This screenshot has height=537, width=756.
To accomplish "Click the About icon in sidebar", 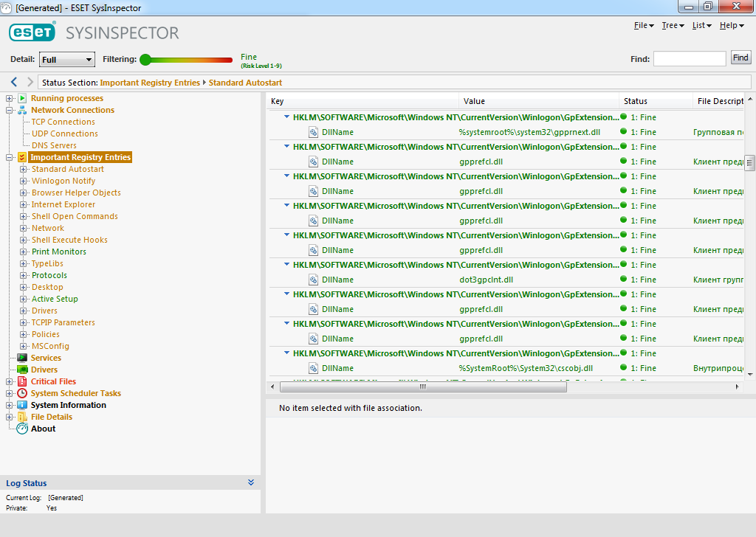I will click(22, 429).
